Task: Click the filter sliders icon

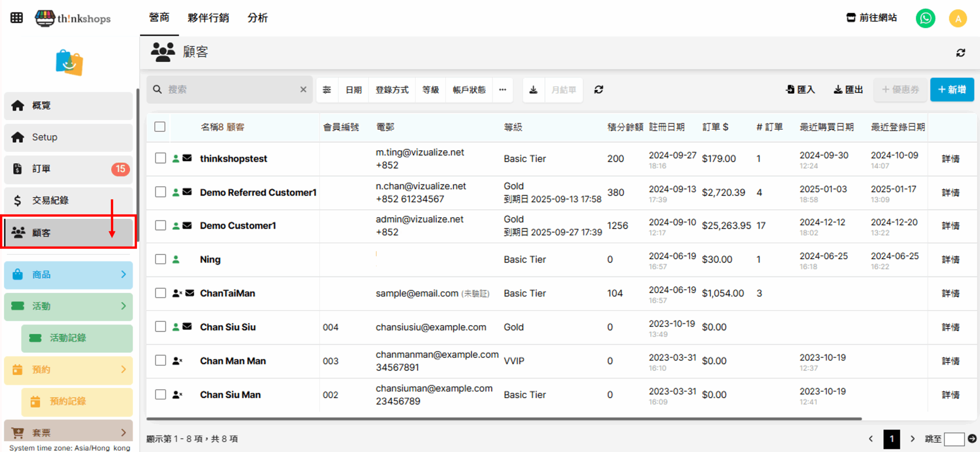Action: click(327, 90)
